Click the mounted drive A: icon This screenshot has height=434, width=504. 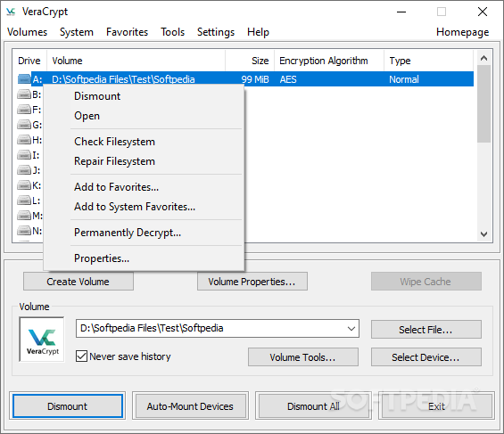24,79
